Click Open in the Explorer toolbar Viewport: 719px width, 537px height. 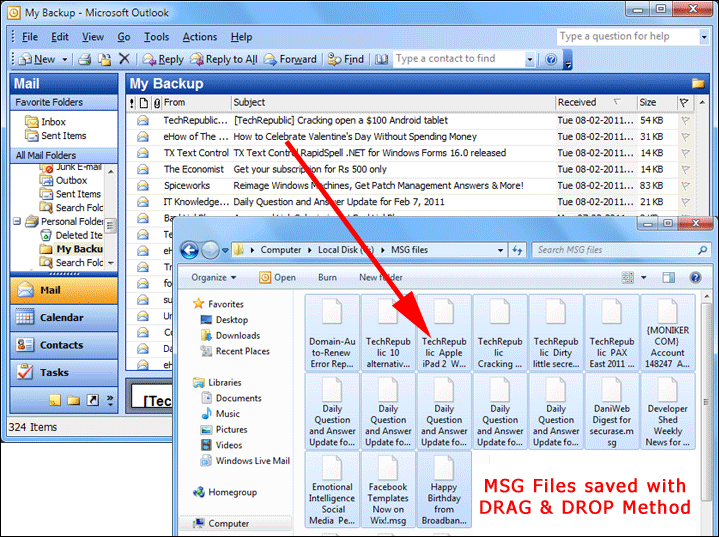click(x=277, y=277)
